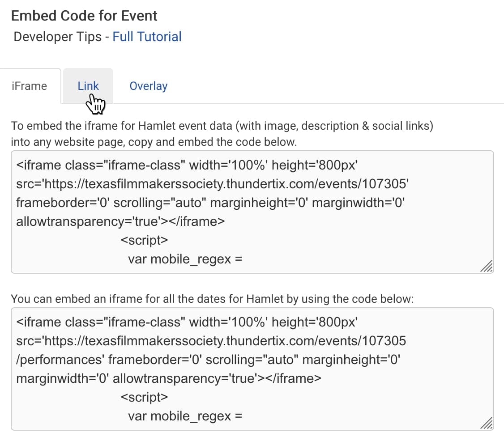The height and width of the screenshot is (441, 504).
Task: Click the resize grip on the all-dates code box
Action: click(486, 423)
